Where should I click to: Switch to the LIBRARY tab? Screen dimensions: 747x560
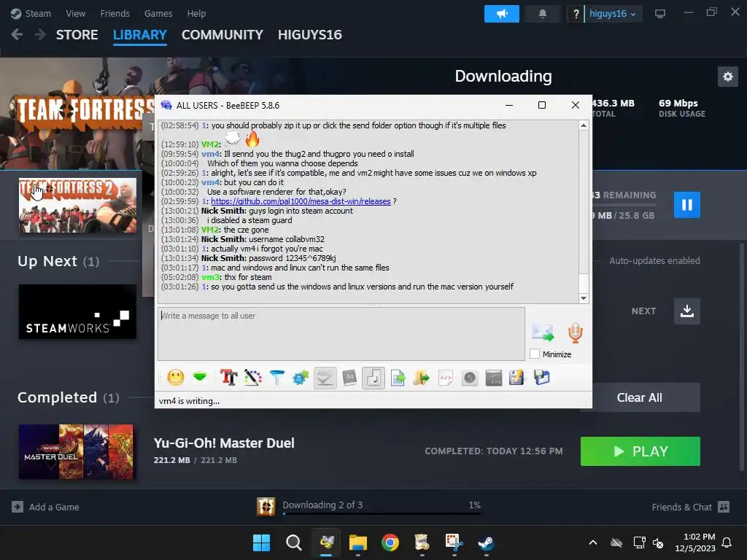tap(139, 35)
